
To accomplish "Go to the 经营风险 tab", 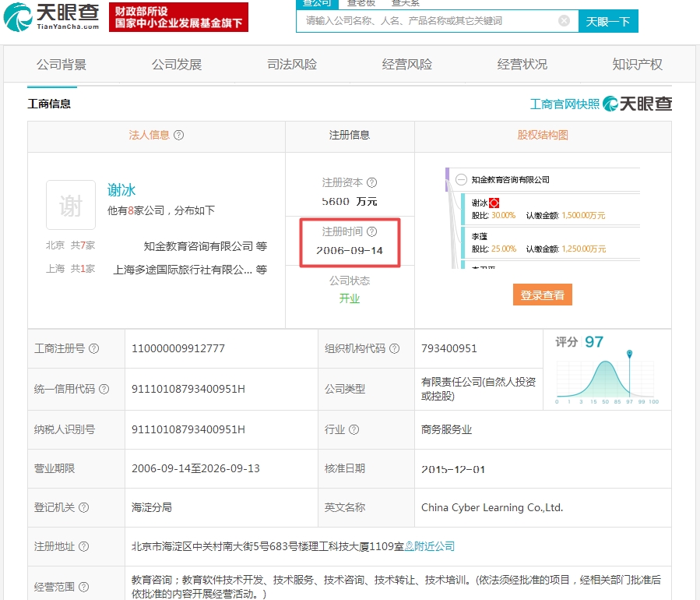I will (407, 65).
